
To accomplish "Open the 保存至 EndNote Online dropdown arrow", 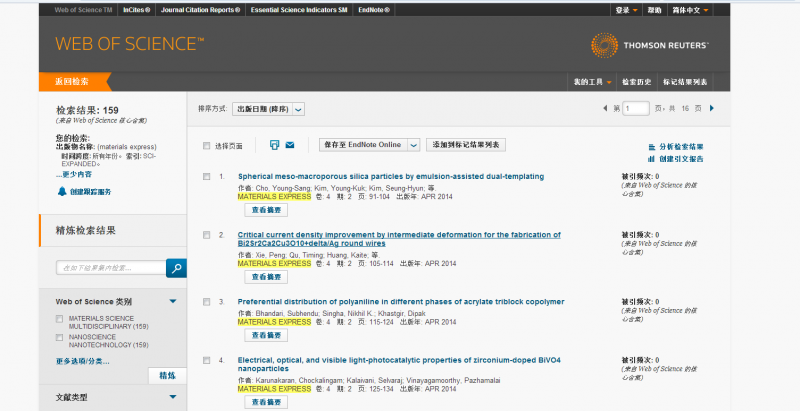I will point(414,145).
